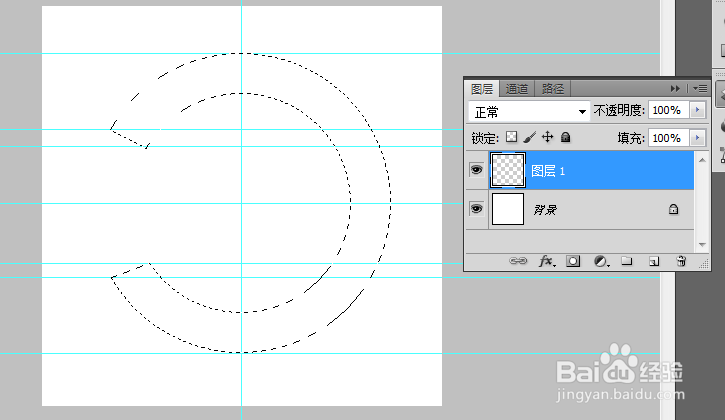Hide 背景 layer using its eye icon
The width and height of the screenshot is (725, 420).
476,209
